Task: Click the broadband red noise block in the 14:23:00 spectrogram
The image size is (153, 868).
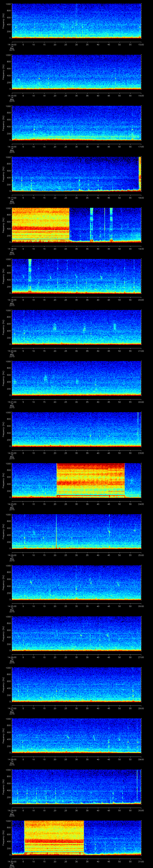Action: 91,480
